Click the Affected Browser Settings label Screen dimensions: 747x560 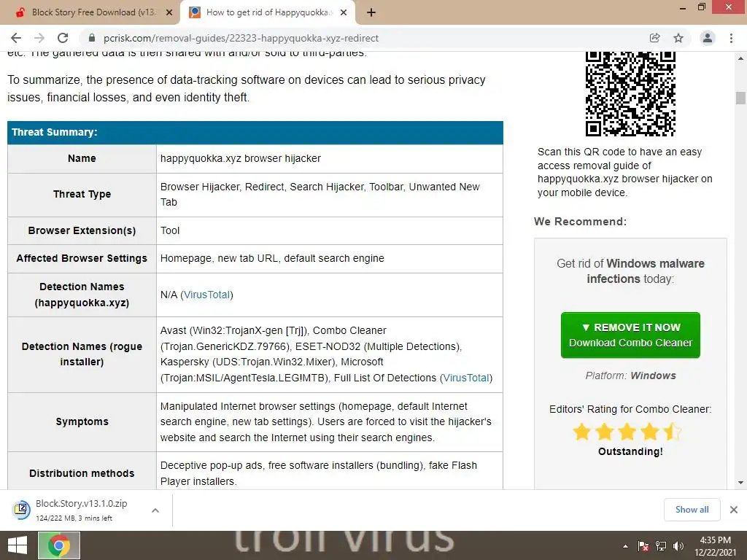tap(82, 258)
